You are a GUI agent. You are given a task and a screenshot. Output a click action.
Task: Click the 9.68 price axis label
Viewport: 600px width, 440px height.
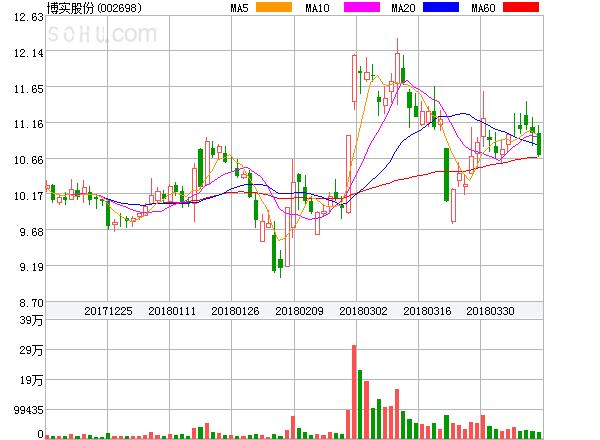point(31,232)
